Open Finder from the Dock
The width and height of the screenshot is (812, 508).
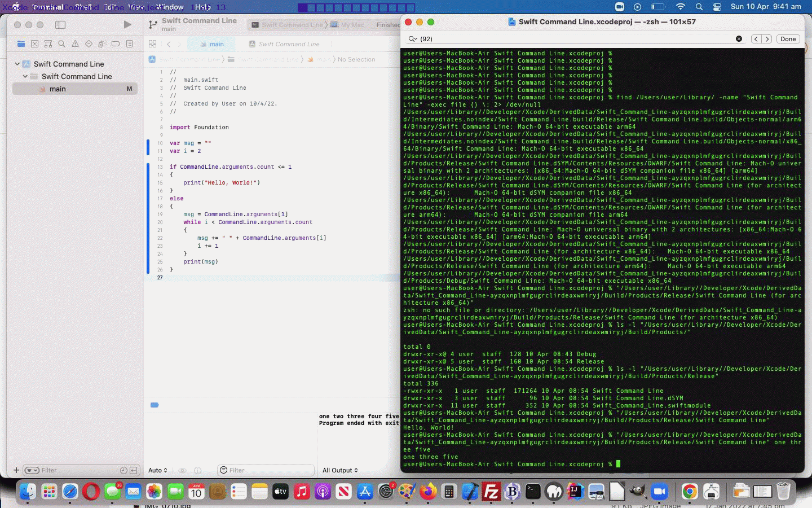(28, 492)
